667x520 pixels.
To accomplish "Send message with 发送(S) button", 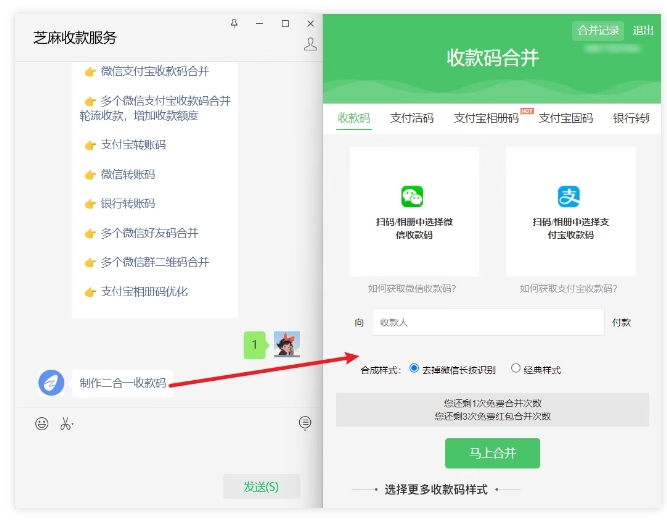I will click(x=262, y=486).
